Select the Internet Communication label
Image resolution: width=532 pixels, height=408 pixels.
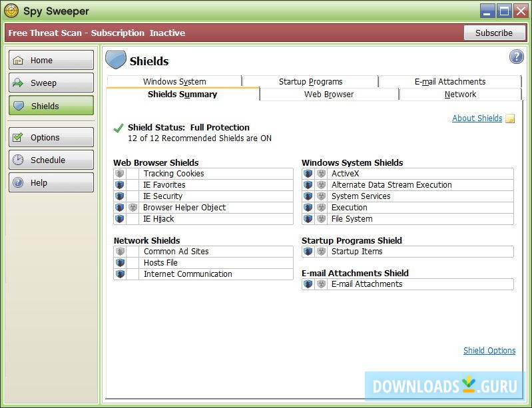pyautogui.click(x=188, y=274)
